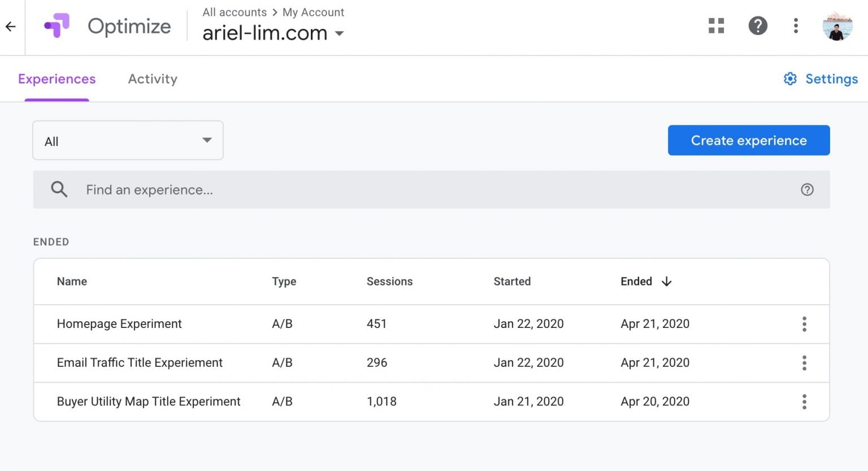Click the search magnifier icon
The height and width of the screenshot is (471, 868).
59,189
